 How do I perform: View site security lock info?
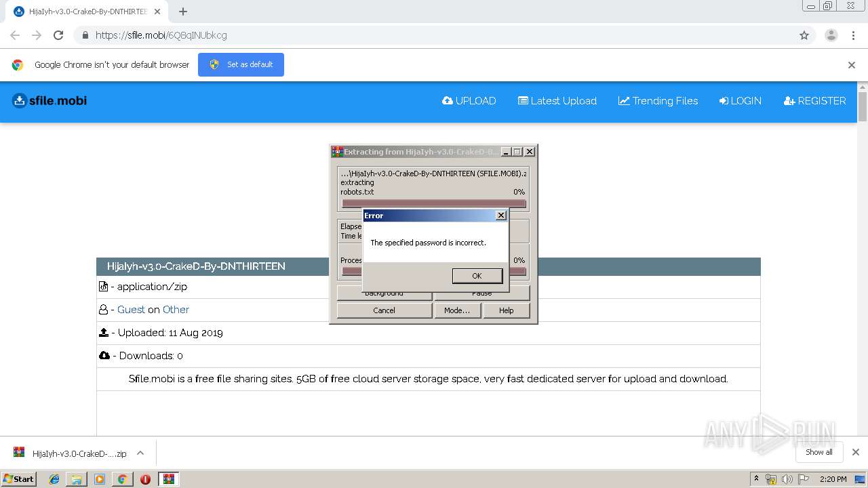(x=85, y=35)
